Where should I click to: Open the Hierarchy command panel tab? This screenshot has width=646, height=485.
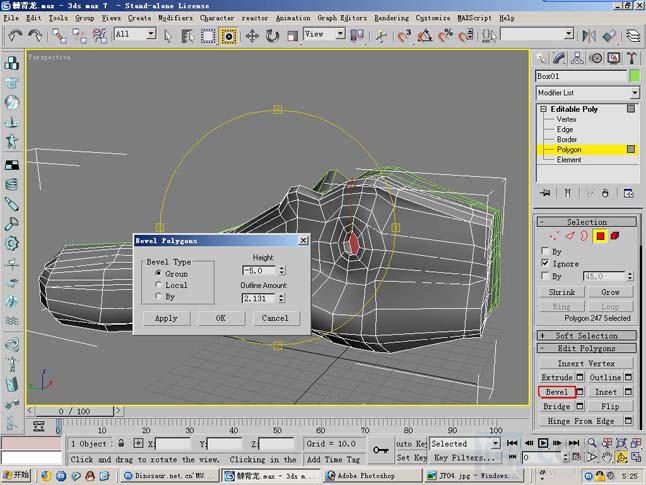tap(577, 58)
